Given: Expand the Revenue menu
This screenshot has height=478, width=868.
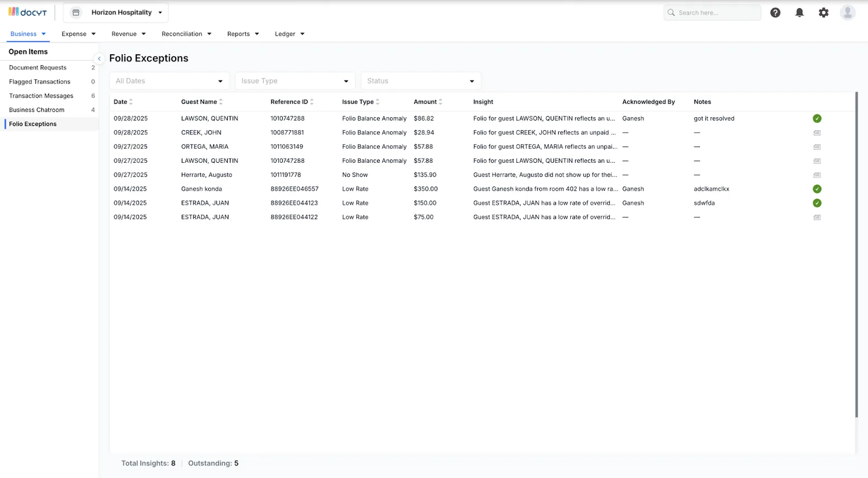Looking at the screenshot, I should tap(129, 34).
